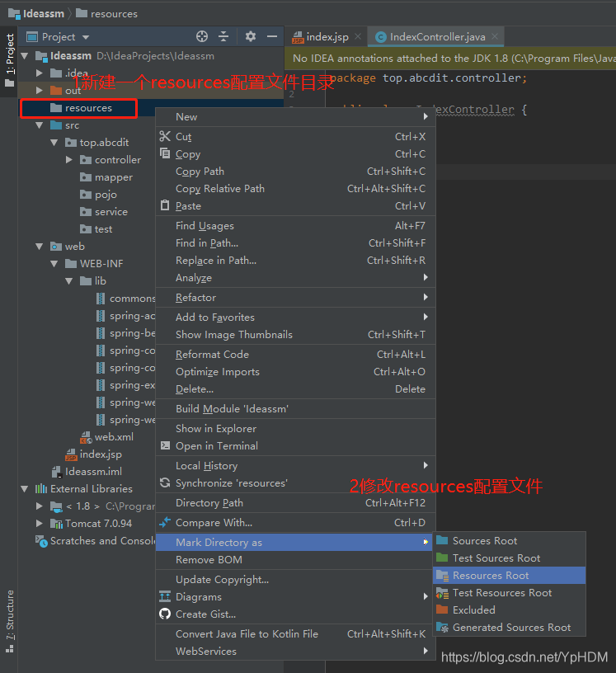Viewport: 616px width, 673px height.
Task: Click resources breadcrumb in navigation bar
Action: pyautogui.click(x=107, y=14)
